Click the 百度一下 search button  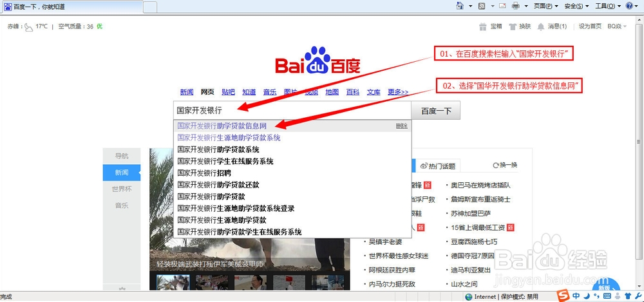(x=436, y=111)
